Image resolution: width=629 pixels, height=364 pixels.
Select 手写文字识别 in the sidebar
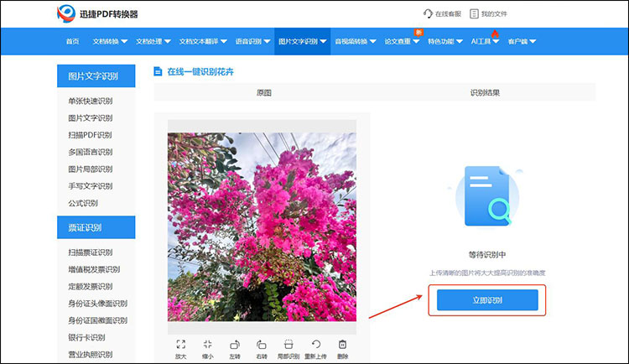(x=90, y=186)
